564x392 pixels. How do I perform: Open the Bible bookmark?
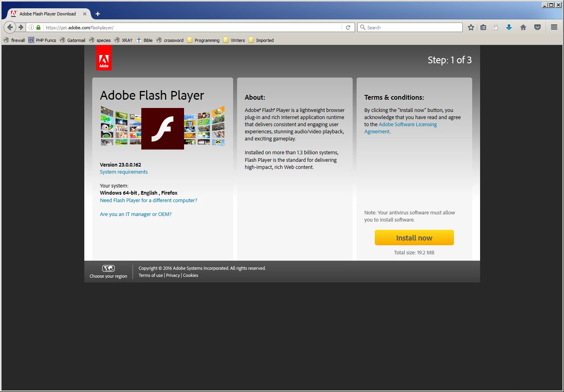[144, 40]
